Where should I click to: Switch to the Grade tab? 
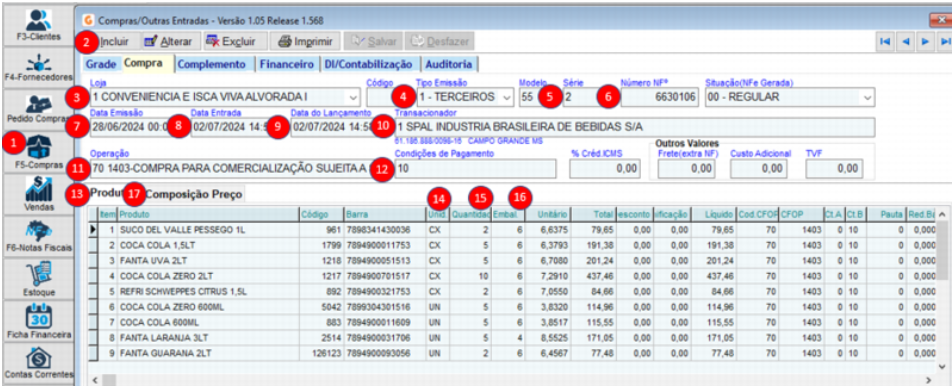101,64
